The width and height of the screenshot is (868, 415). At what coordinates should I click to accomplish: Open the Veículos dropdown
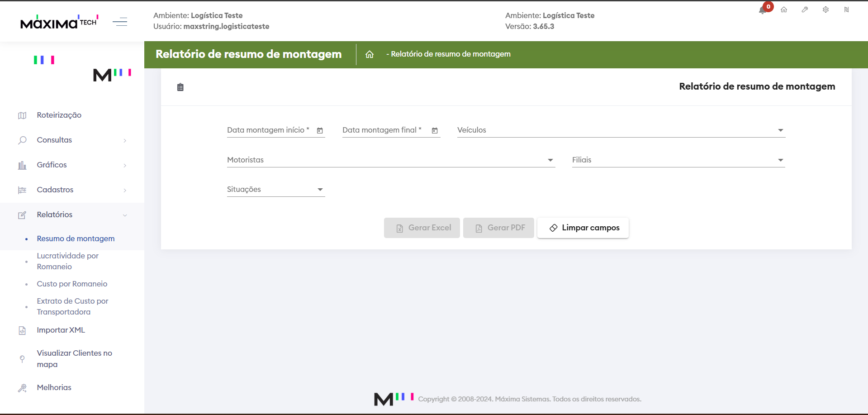point(780,130)
